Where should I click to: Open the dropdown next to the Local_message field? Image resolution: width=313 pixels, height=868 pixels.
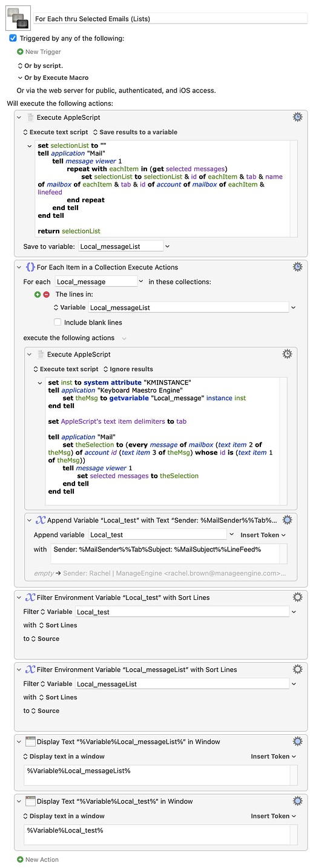(x=141, y=281)
